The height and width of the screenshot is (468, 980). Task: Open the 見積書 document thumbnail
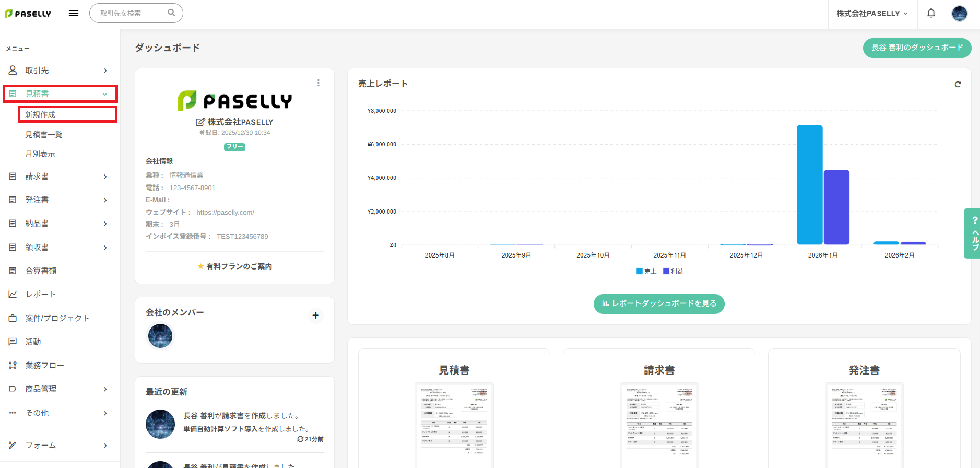(x=454, y=425)
